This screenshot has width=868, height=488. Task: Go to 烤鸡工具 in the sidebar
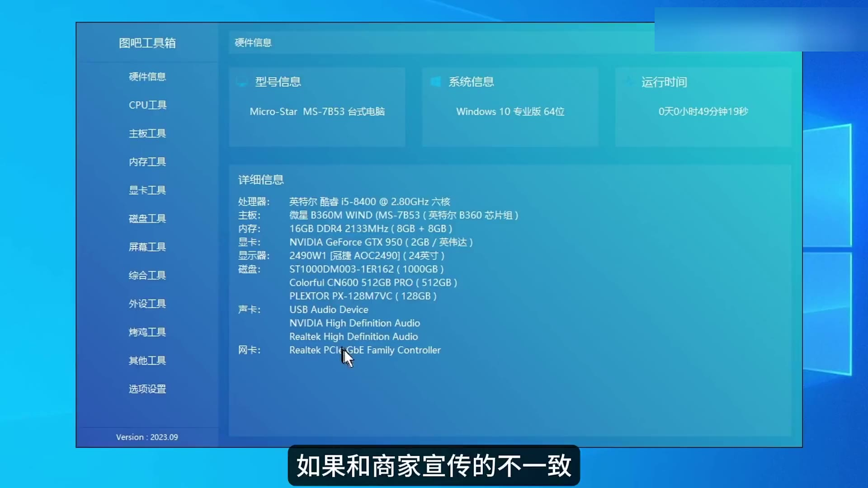[x=147, y=332]
